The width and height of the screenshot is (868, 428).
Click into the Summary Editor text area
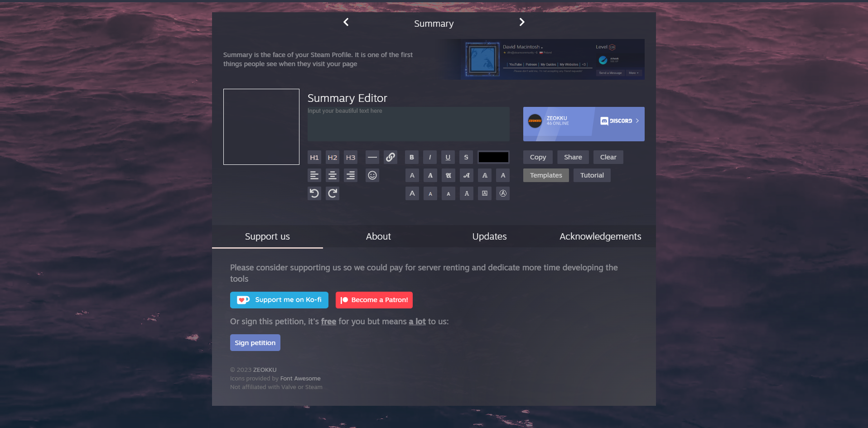pos(409,124)
